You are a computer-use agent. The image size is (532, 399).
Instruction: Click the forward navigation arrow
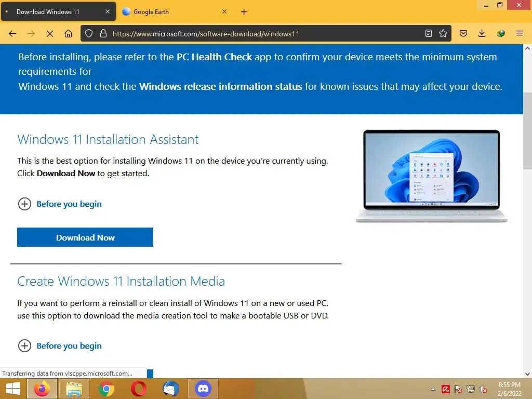pyautogui.click(x=31, y=34)
